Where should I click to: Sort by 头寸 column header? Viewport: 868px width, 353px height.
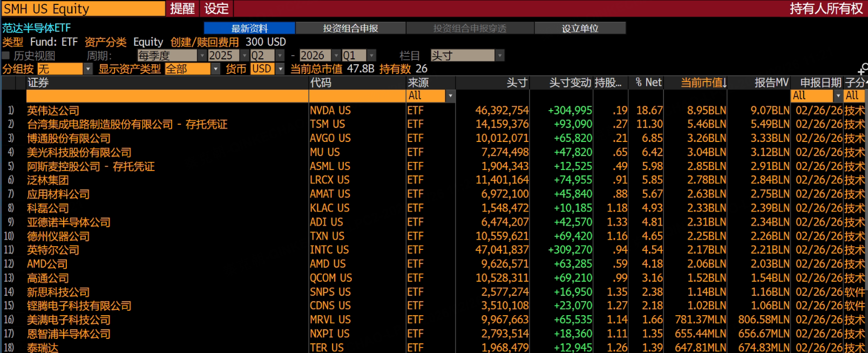pyautogui.click(x=517, y=83)
